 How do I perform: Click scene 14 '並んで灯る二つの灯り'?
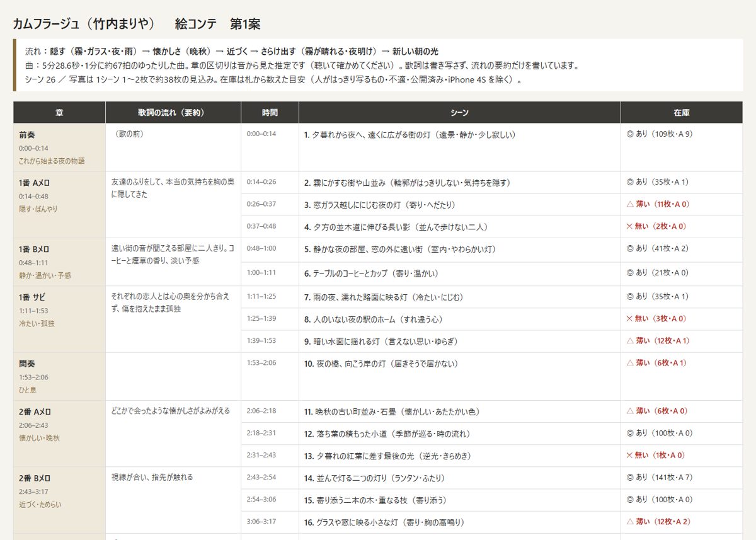[x=460, y=478]
